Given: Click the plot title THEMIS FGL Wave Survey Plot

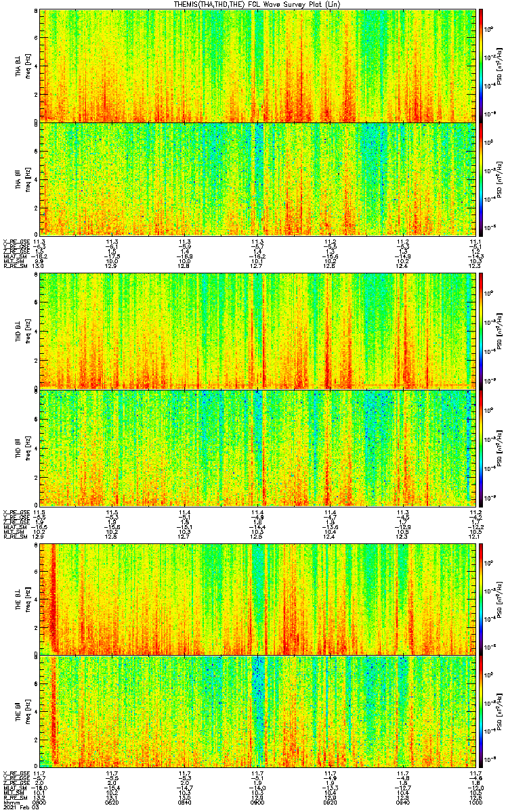Looking at the screenshot, I should 259,5.
